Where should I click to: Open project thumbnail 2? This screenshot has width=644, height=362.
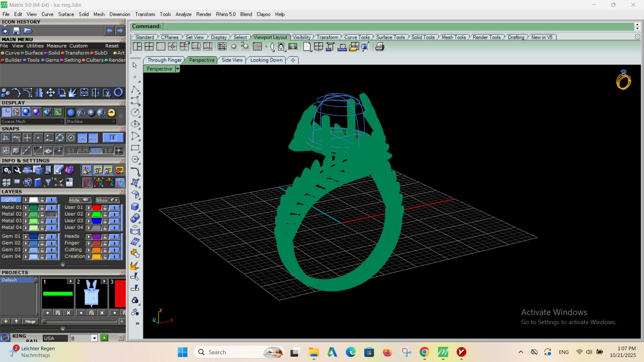[91, 294]
